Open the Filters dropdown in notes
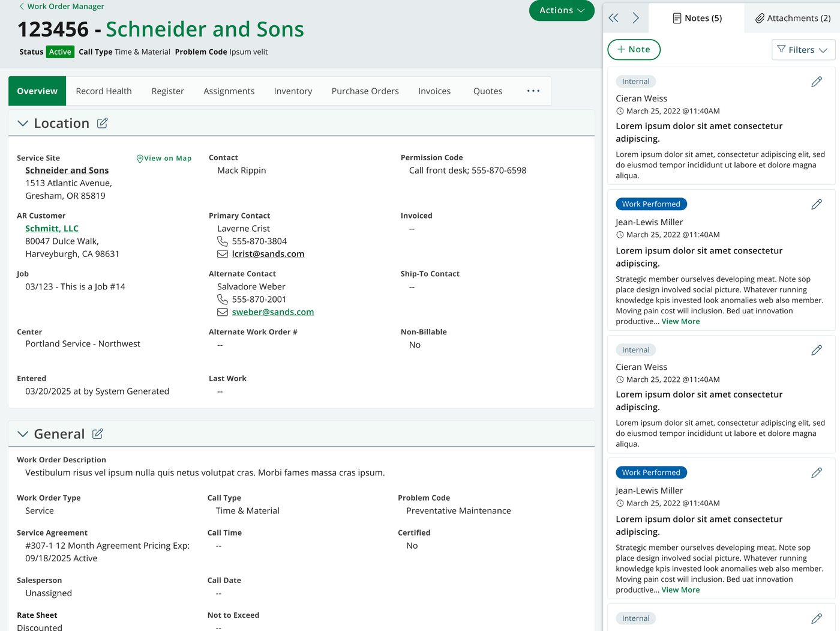The image size is (840, 631). click(803, 50)
